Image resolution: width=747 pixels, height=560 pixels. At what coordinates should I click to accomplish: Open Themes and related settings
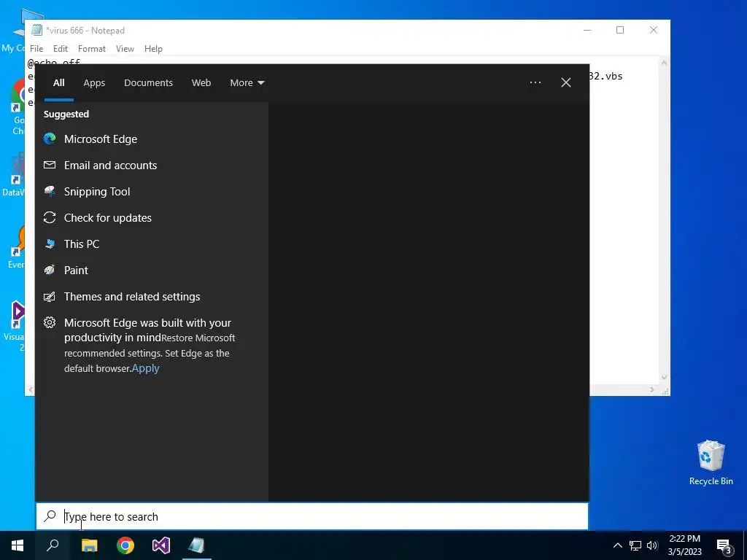pyautogui.click(x=152, y=296)
